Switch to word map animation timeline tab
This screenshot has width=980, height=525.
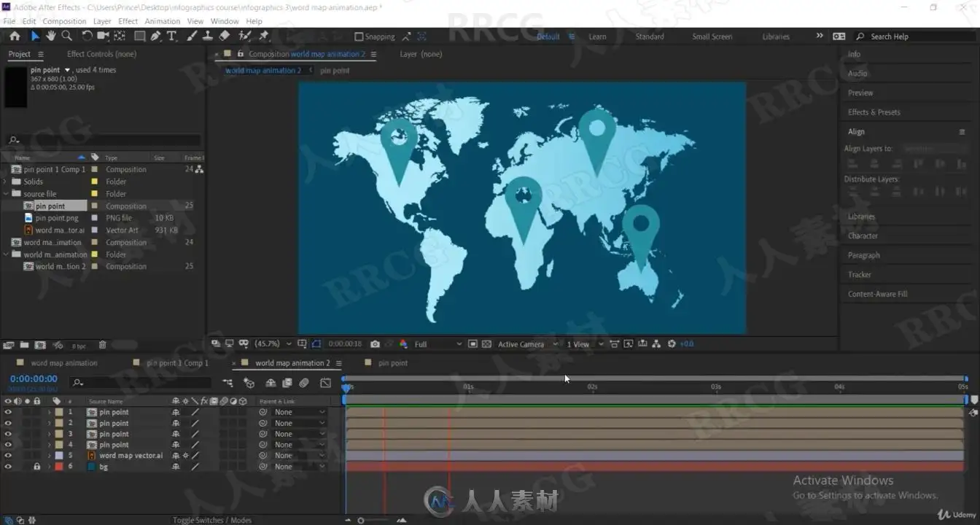coord(64,363)
